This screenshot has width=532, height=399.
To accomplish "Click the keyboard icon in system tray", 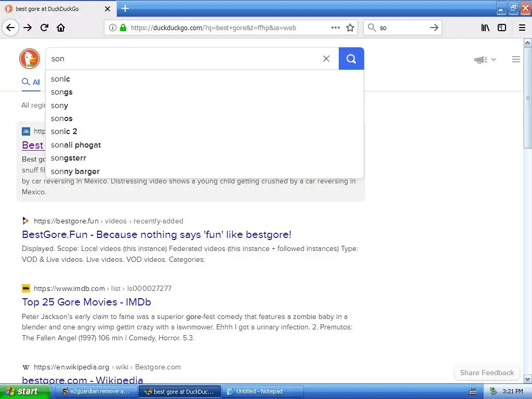I will (x=473, y=392).
